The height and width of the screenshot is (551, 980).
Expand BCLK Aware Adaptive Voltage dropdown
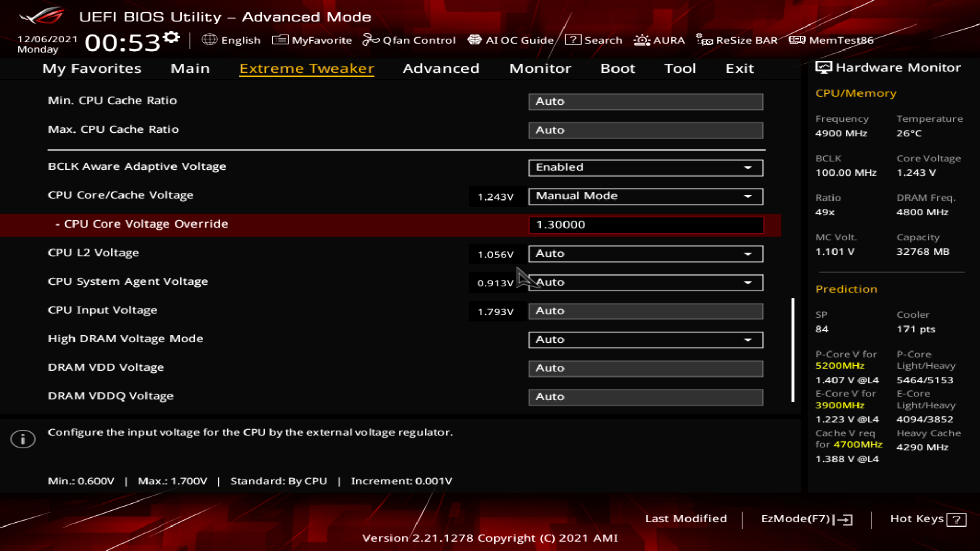pyautogui.click(x=645, y=167)
